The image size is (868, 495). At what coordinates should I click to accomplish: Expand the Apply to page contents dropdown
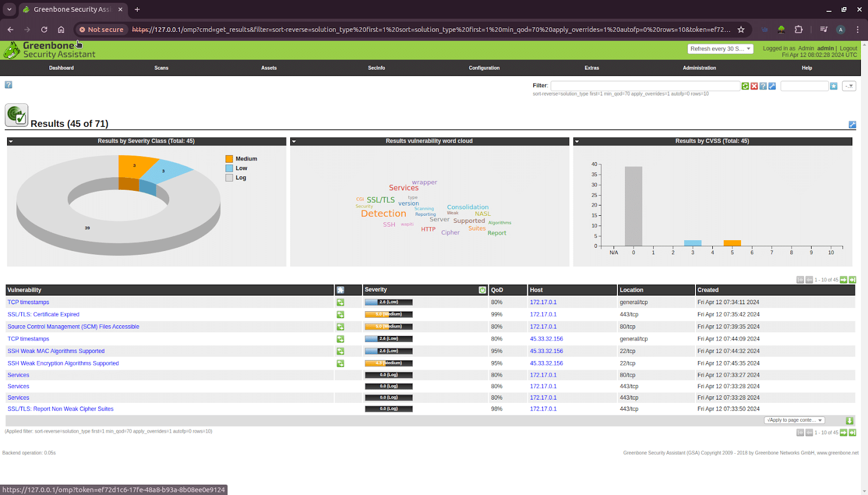coord(794,420)
